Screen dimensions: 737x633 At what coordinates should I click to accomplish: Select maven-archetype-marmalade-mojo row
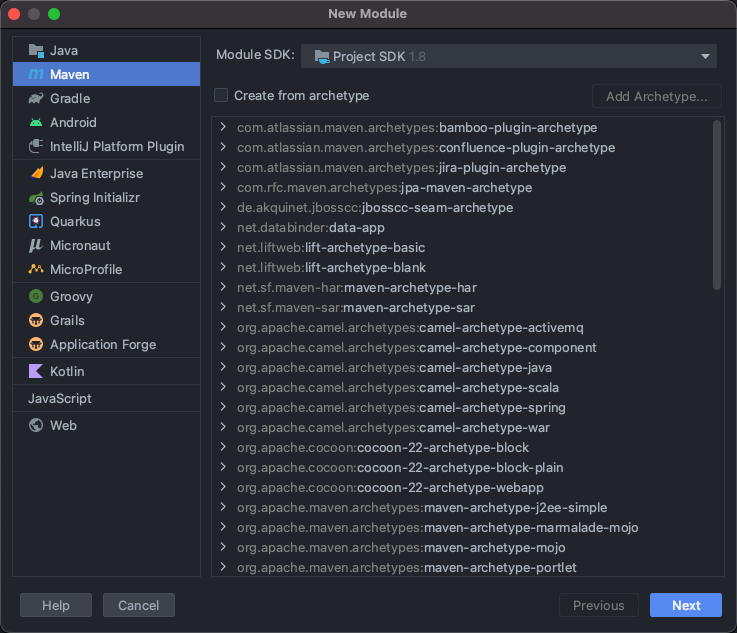(x=468, y=527)
